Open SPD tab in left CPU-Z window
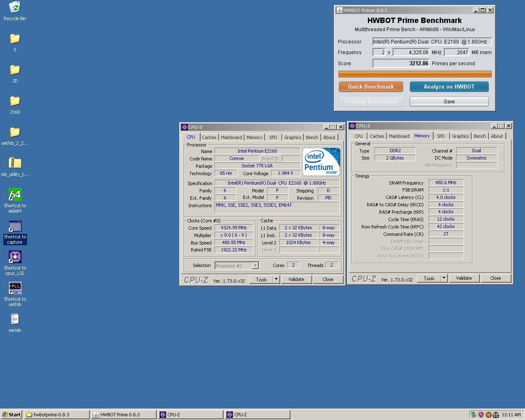Viewport: 525px width, 420px height. tap(273, 137)
